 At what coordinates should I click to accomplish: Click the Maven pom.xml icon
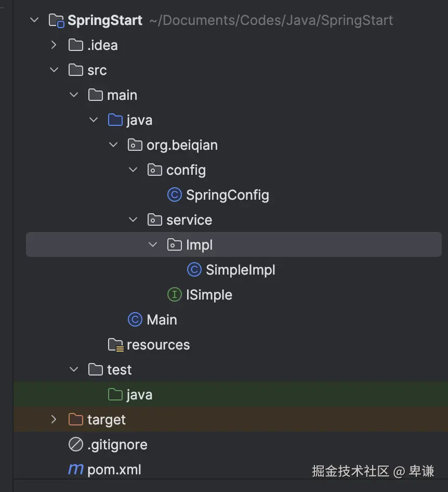(x=76, y=470)
